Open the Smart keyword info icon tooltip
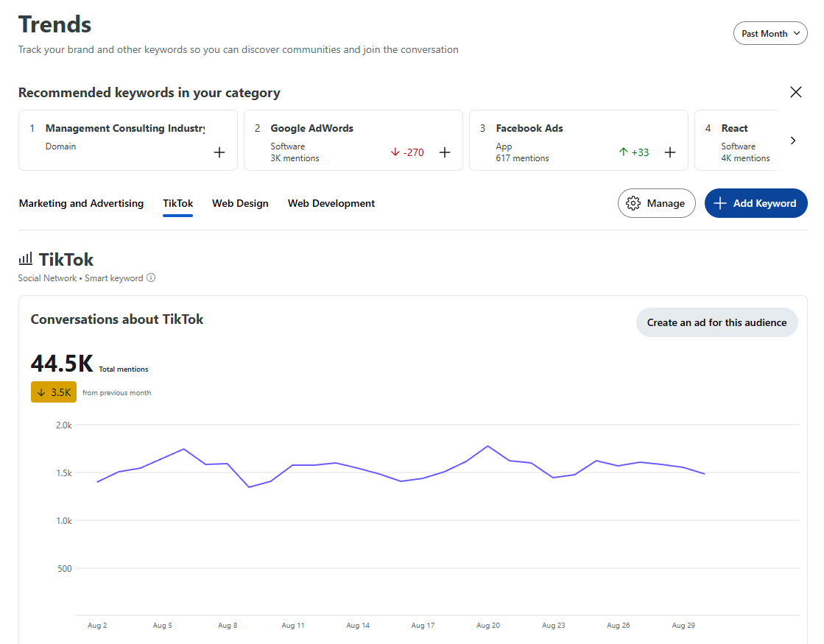This screenshot has width=824, height=644. (x=151, y=277)
